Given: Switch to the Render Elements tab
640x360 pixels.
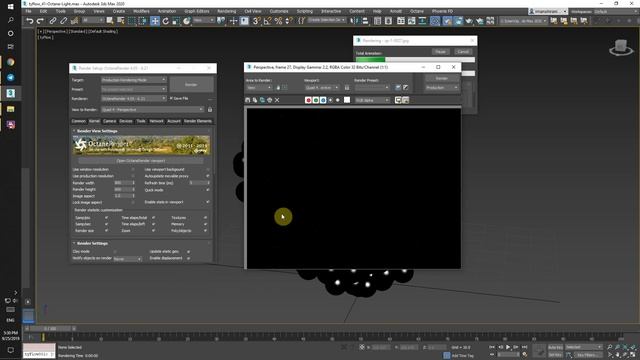Looking at the screenshot, I should click(198, 121).
